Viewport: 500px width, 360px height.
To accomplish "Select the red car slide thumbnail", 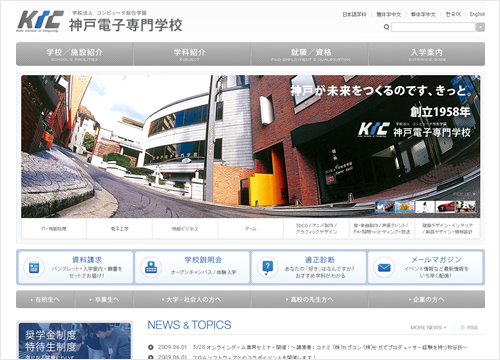I will [445, 207].
